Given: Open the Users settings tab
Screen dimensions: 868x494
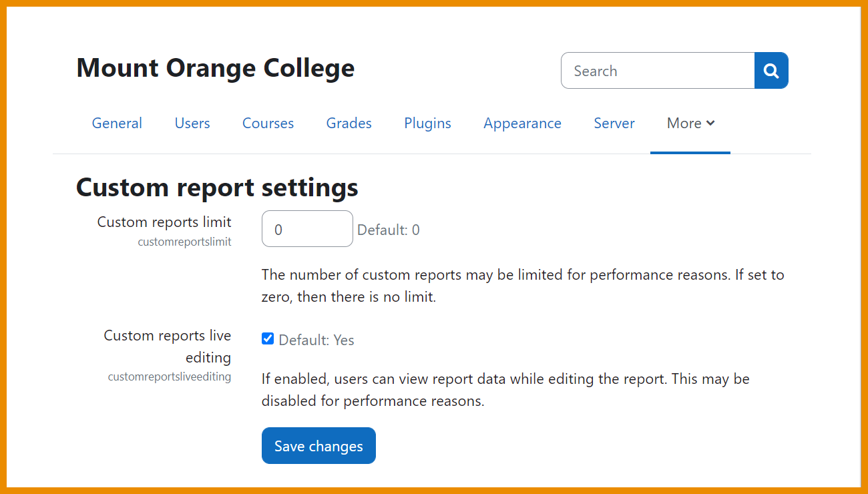Looking at the screenshot, I should tap(192, 123).
